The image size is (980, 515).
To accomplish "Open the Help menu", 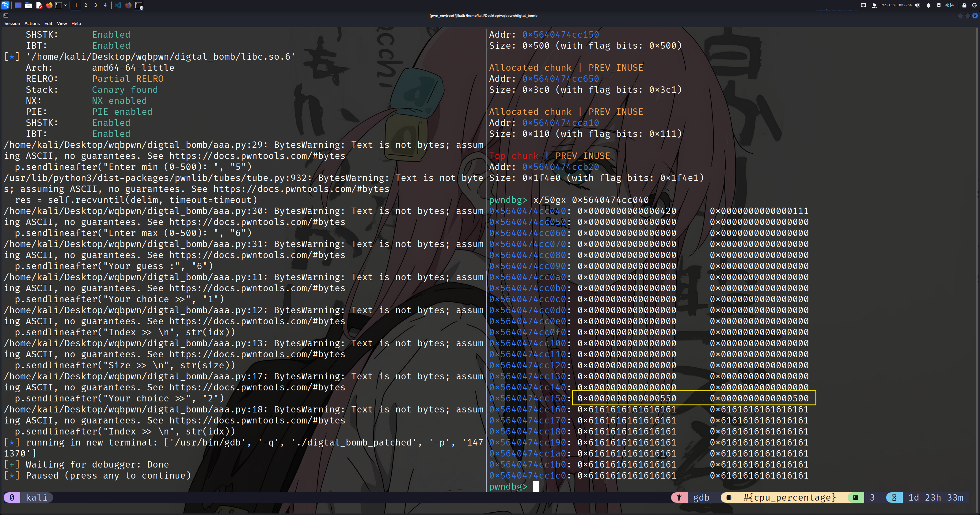I will pos(76,24).
